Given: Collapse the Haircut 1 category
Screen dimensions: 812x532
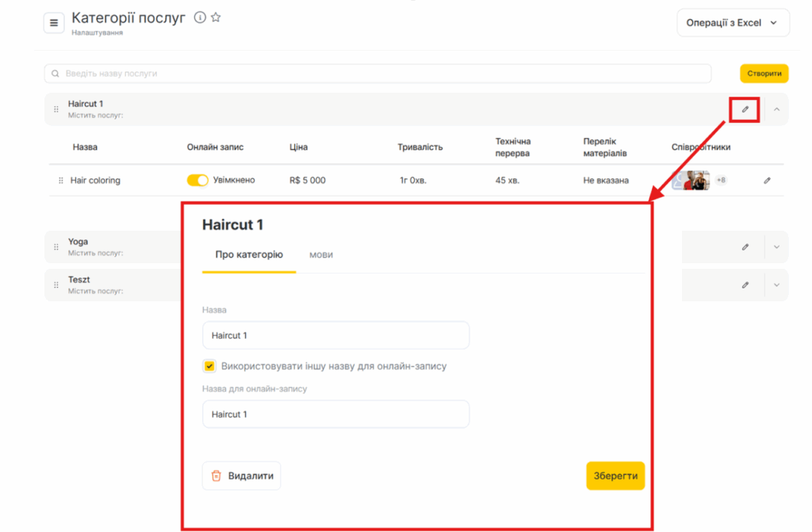Looking at the screenshot, I should pos(776,109).
